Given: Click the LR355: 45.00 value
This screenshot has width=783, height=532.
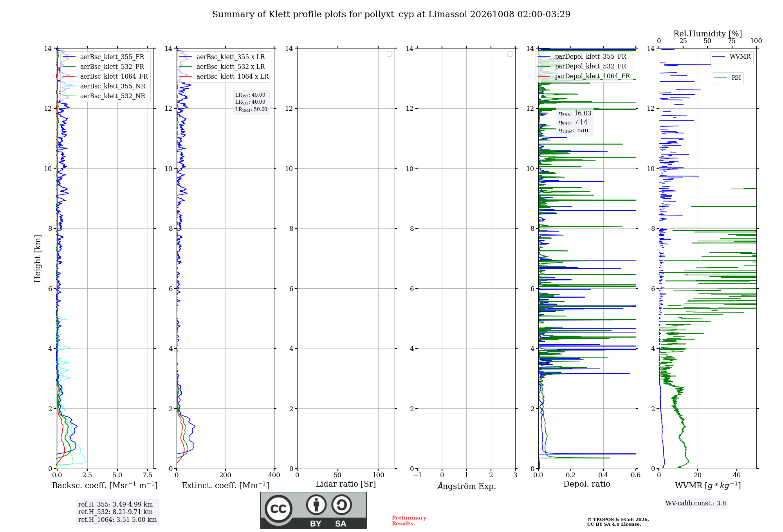Looking at the screenshot, I should [250, 95].
